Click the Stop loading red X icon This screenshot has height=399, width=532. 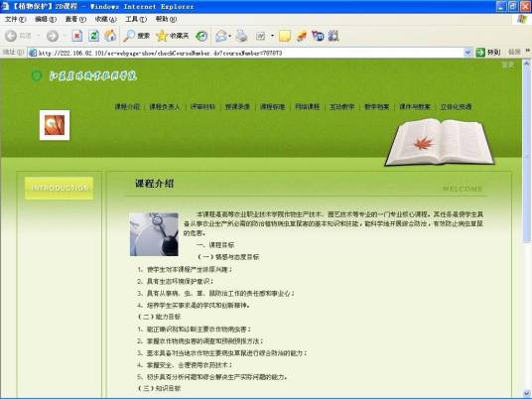point(77,36)
